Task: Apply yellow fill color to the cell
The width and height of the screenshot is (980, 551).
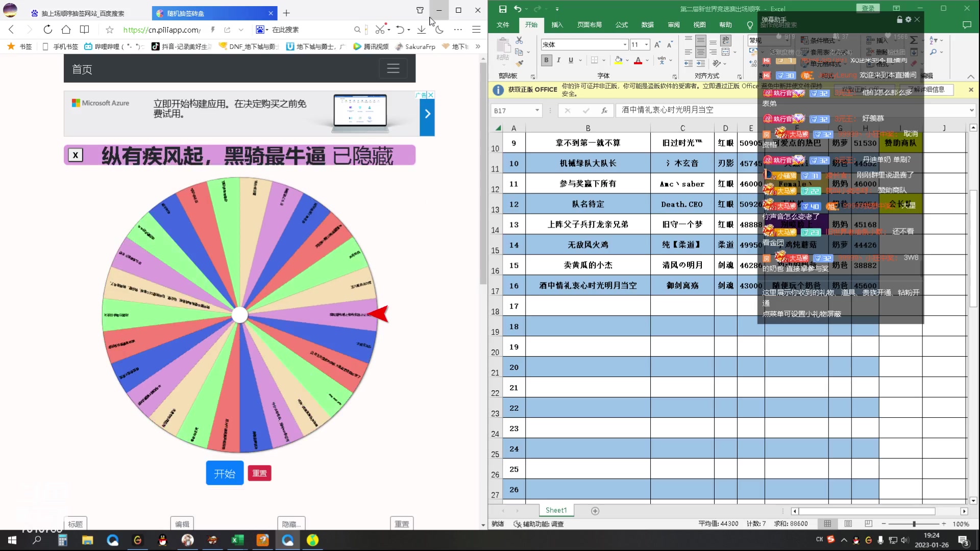Action: point(618,60)
